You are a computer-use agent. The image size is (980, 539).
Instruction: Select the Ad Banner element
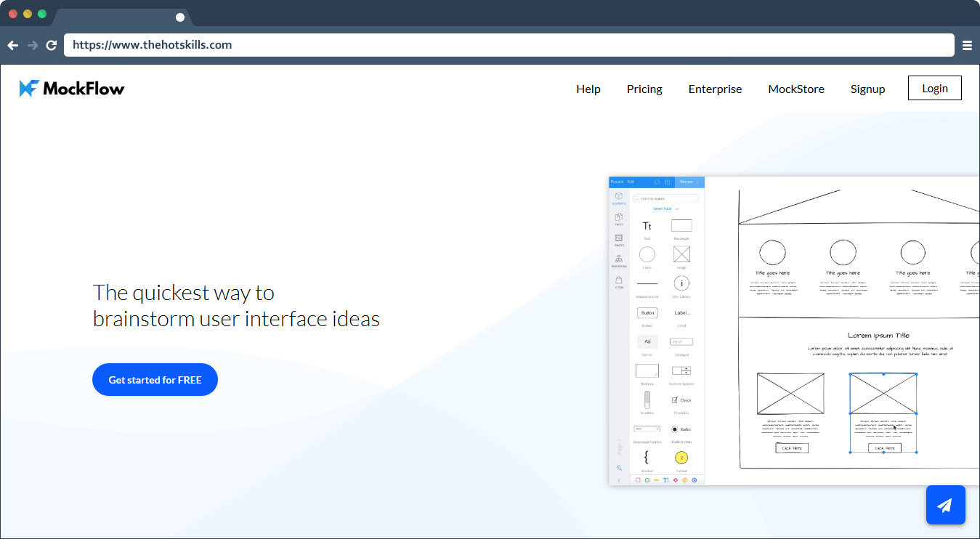point(647,343)
